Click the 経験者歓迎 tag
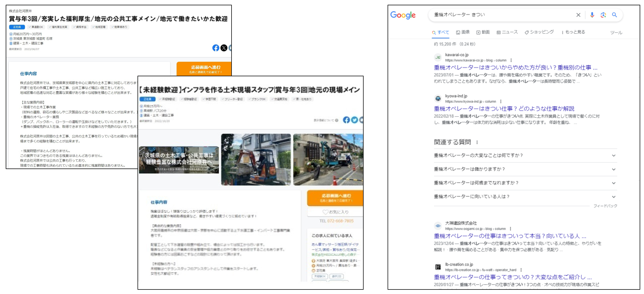This screenshot has height=294, width=644. [189, 99]
